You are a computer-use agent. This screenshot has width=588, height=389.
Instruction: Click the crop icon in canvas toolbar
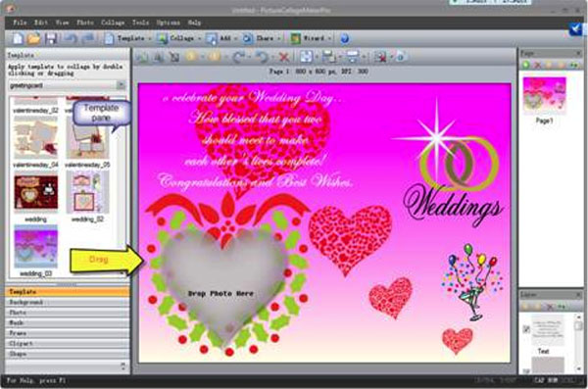pyautogui.click(x=174, y=57)
